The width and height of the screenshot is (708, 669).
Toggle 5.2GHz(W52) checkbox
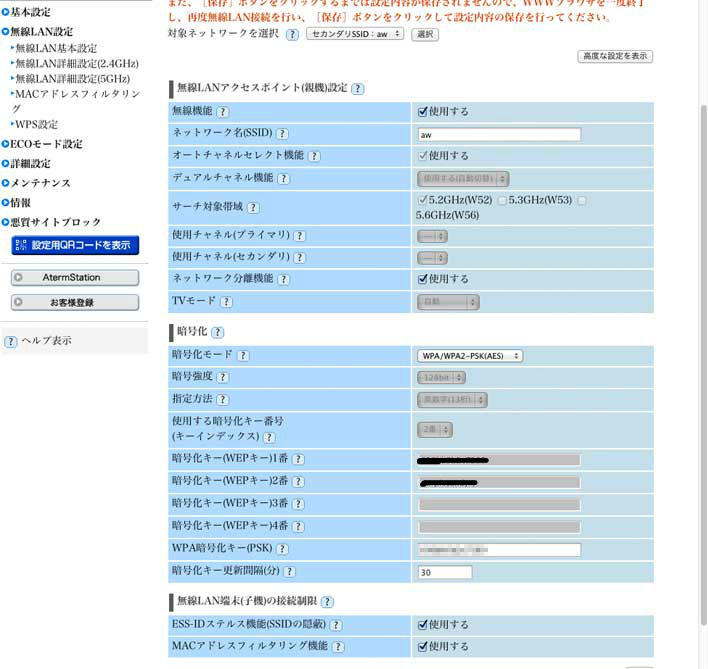coord(423,200)
